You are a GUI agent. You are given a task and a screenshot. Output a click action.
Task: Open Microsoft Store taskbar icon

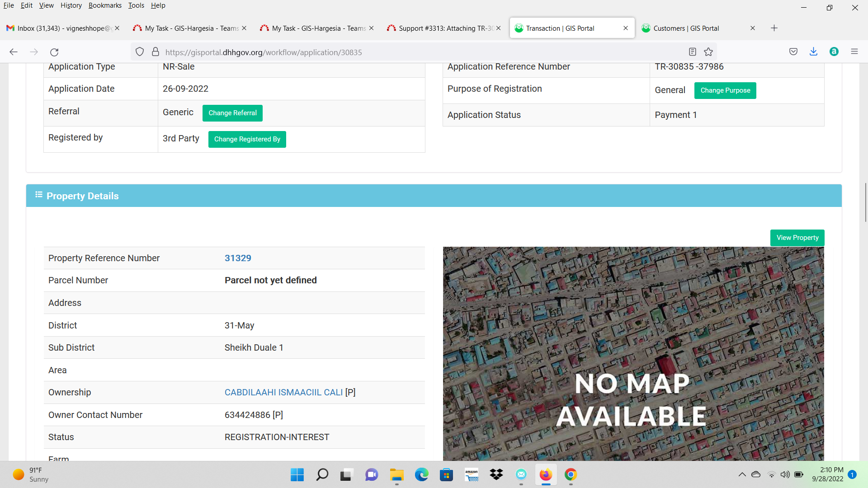[x=447, y=474]
